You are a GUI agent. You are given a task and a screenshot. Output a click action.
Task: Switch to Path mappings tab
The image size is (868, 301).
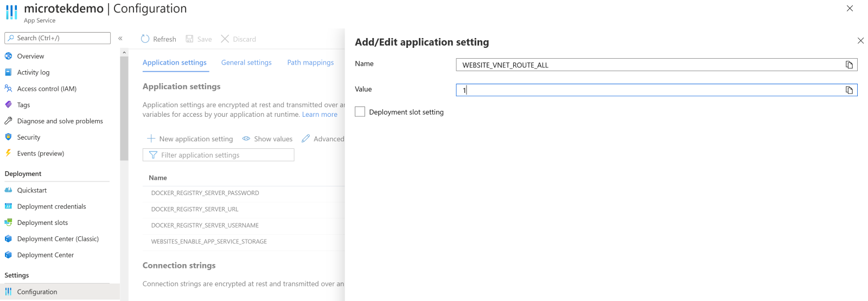pyautogui.click(x=310, y=62)
